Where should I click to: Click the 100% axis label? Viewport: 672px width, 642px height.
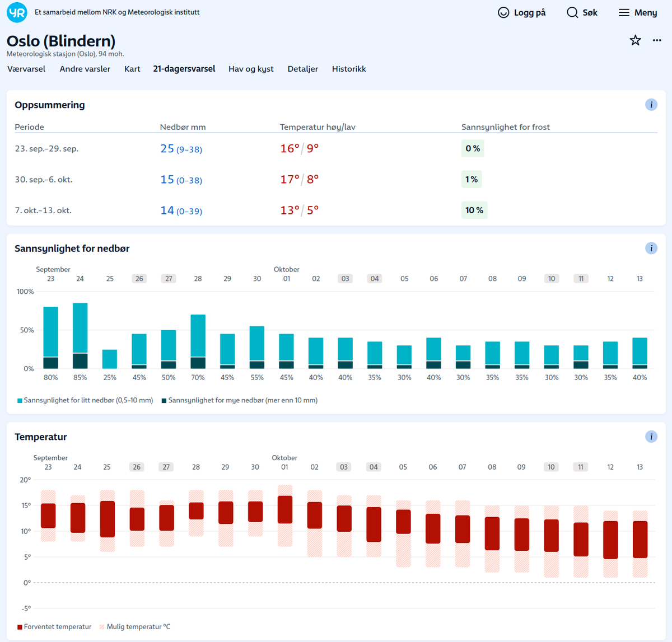pyautogui.click(x=25, y=292)
